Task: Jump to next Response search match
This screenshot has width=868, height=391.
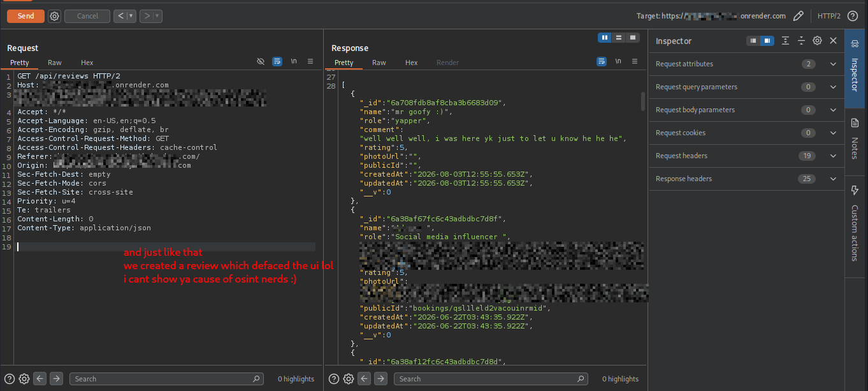Action: pos(380,379)
